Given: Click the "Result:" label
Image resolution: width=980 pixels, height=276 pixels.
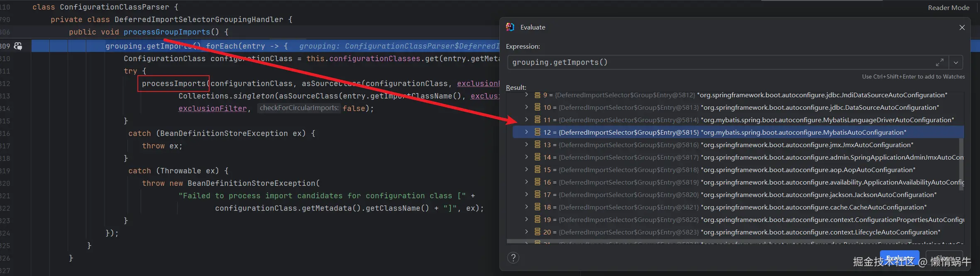Looking at the screenshot, I should [516, 87].
